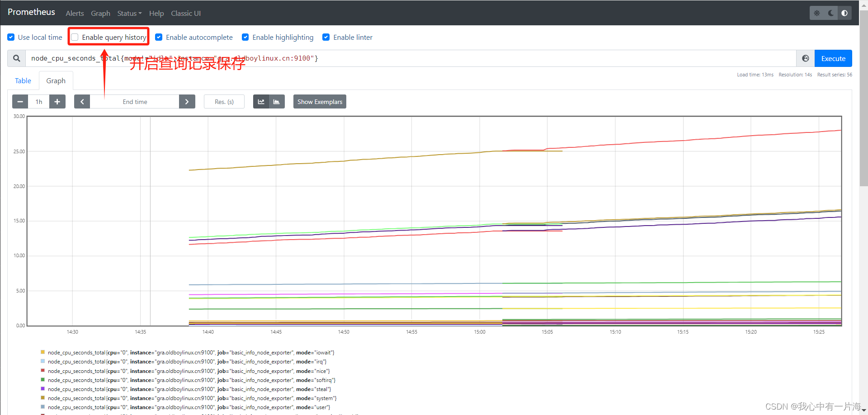Click legend color swatch for mode nice

click(x=42, y=371)
